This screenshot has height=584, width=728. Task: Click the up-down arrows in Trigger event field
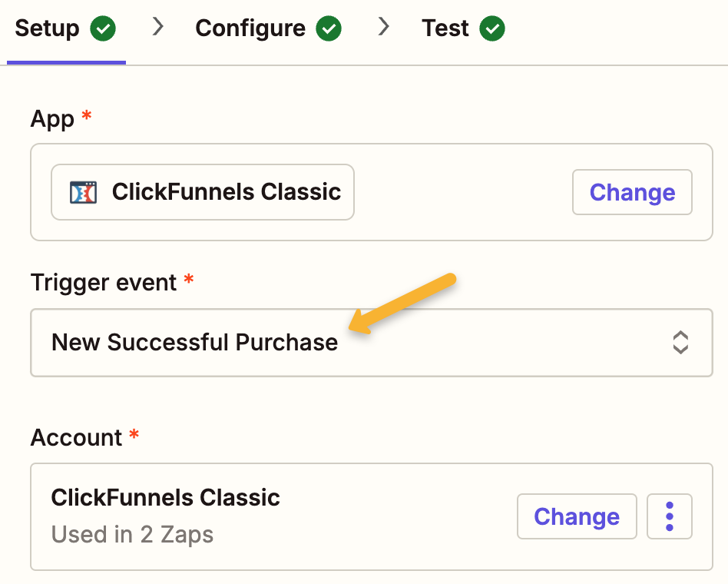[680, 343]
